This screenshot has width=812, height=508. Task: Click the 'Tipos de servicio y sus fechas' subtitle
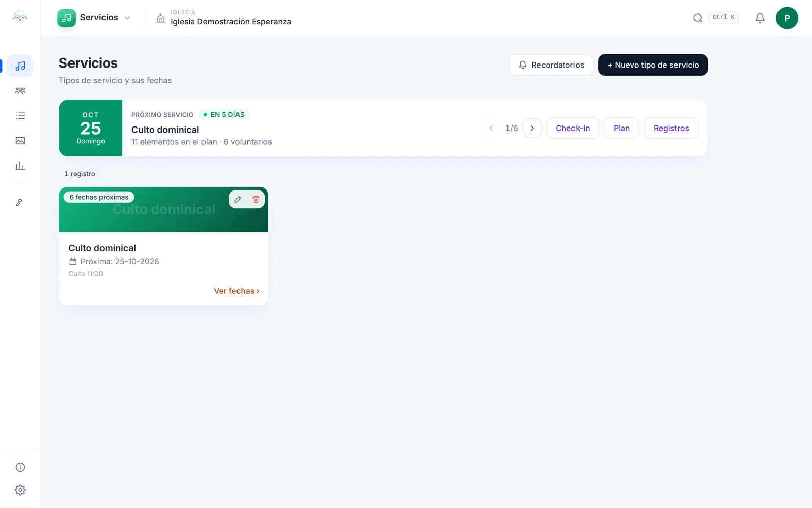(115, 80)
